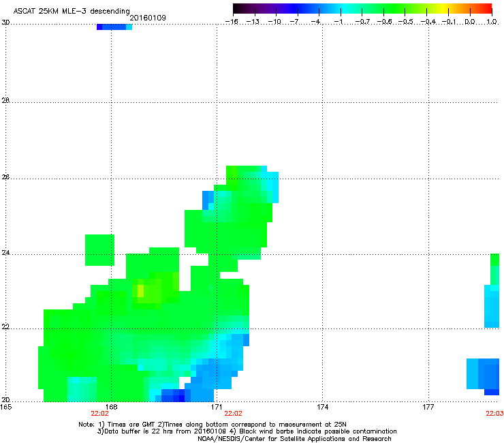Image resolution: width=504 pixels, height=443 pixels.
Task: Click the yellow-green pixel inside the green data area
Action: pos(140,291)
